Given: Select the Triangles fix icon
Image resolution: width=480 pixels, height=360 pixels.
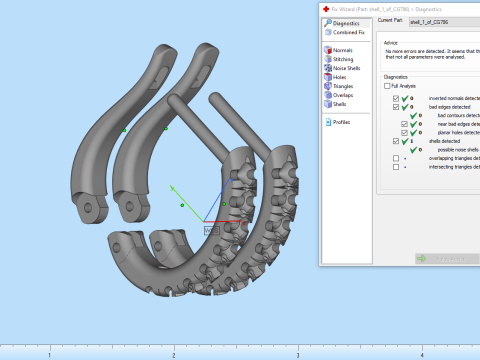Looking at the screenshot, I should [x=328, y=86].
